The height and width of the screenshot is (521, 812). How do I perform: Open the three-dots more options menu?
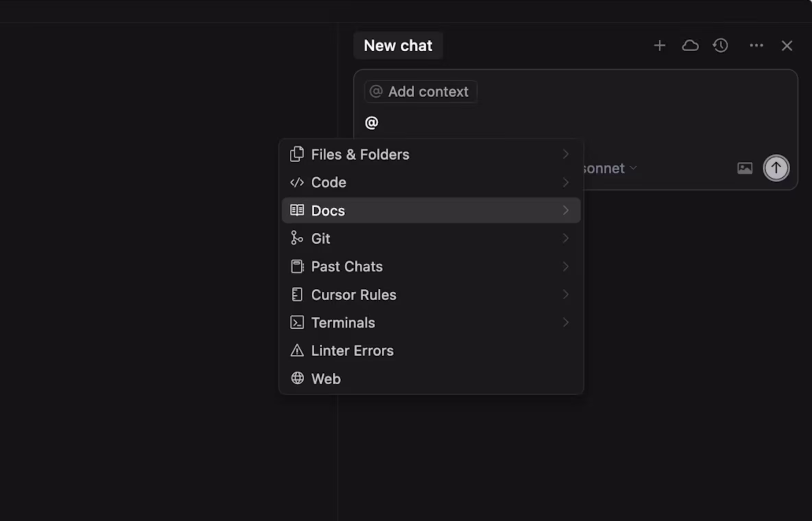click(x=756, y=46)
